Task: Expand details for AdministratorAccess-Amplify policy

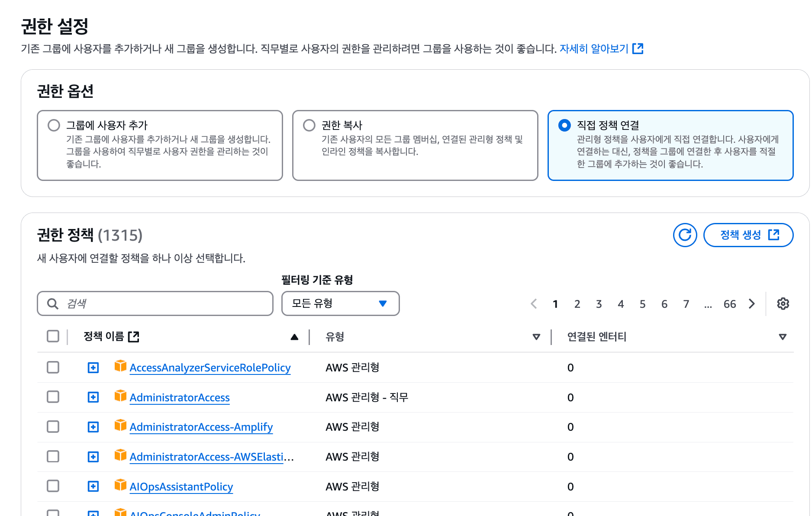Action: [93, 426]
